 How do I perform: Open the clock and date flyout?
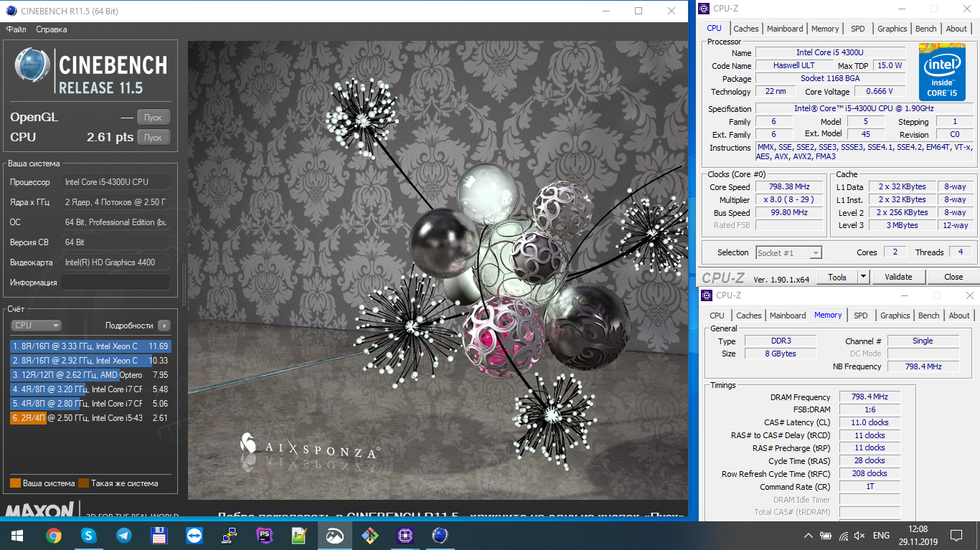917,535
